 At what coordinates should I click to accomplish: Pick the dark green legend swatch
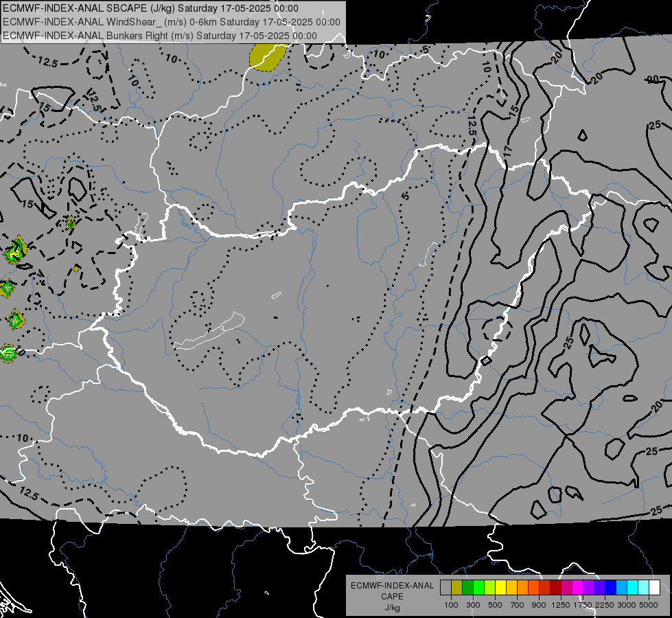(467, 588)
